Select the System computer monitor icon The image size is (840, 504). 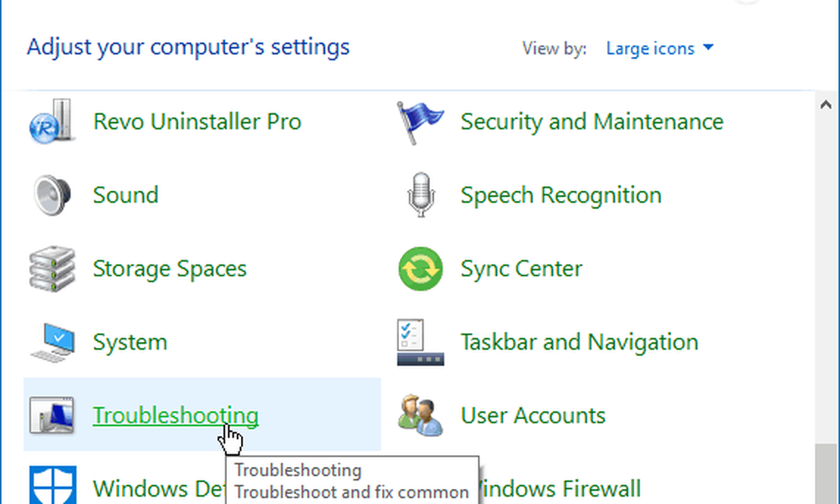click(x=53, y=343)
